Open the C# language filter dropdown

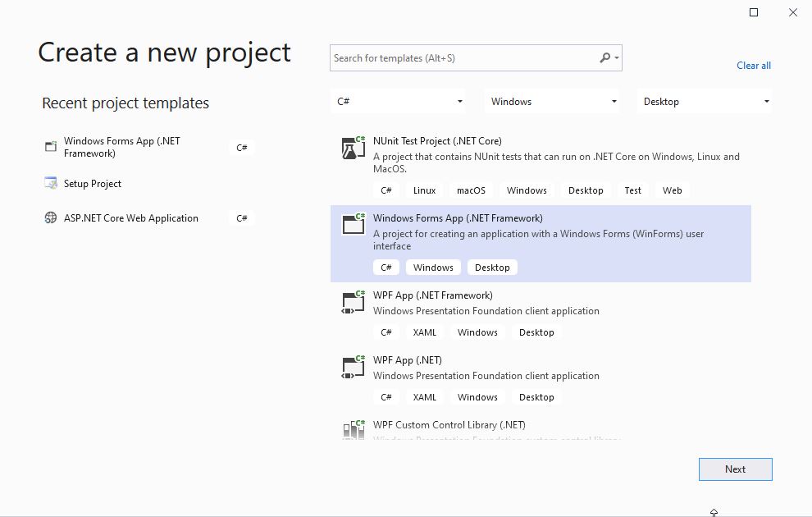(399, 102)
